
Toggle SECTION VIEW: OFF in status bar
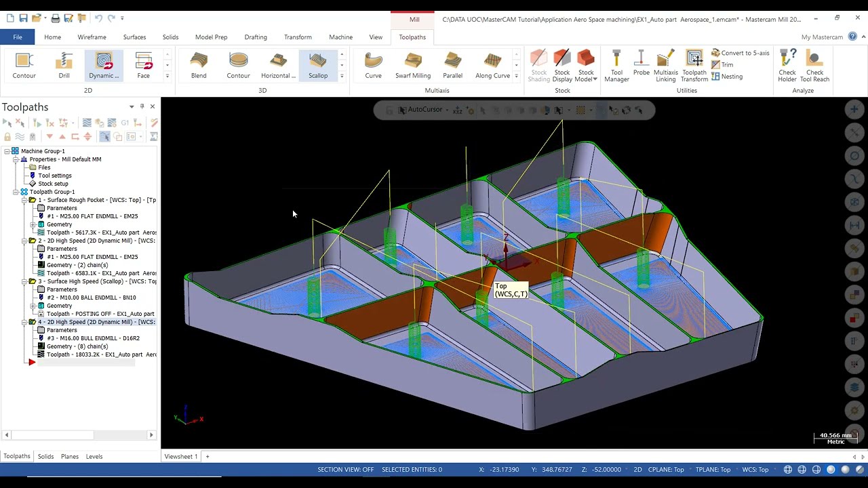click(345, 470)
